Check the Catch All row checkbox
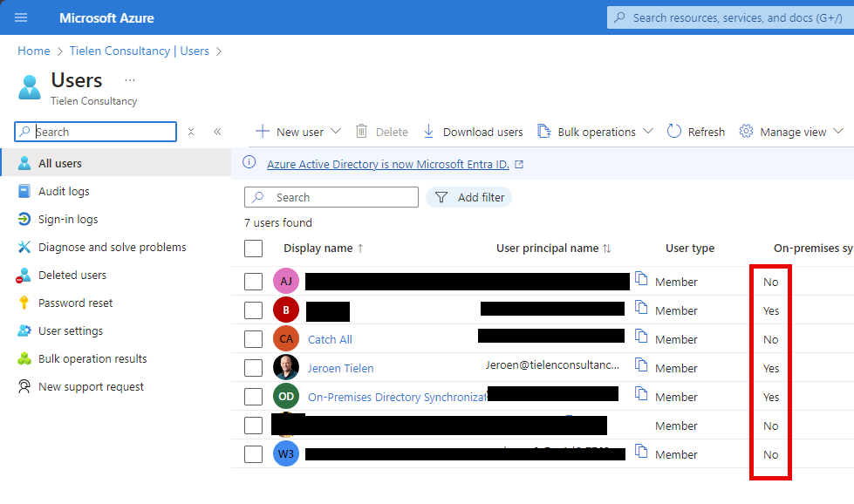This screenshot has height=504, width=854. [x=253, y=339]
